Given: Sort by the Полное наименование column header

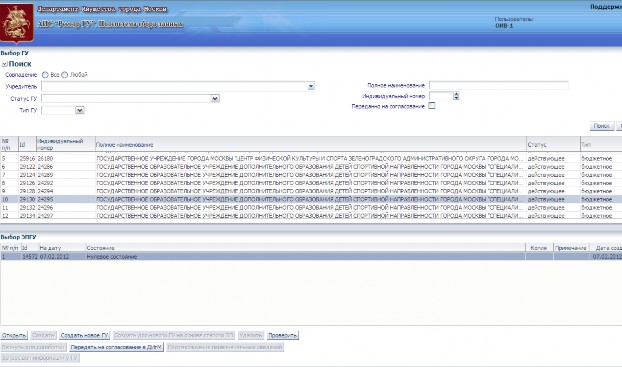Looking at the screenshot, I should point(311,144).
